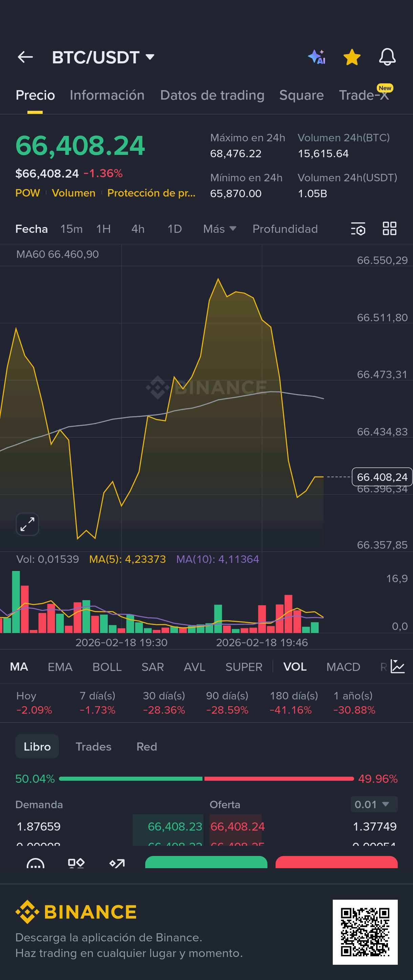The image size is (413, 980).
Task: Tap the Volumen 24h(USDT) value 1.05B
Action: pyautogui.click(x=312, y=193)
